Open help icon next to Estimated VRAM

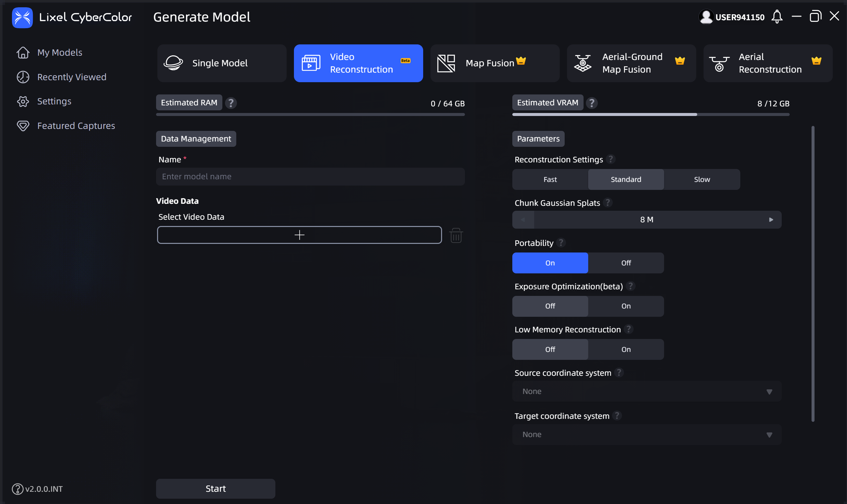pos(592,103)
